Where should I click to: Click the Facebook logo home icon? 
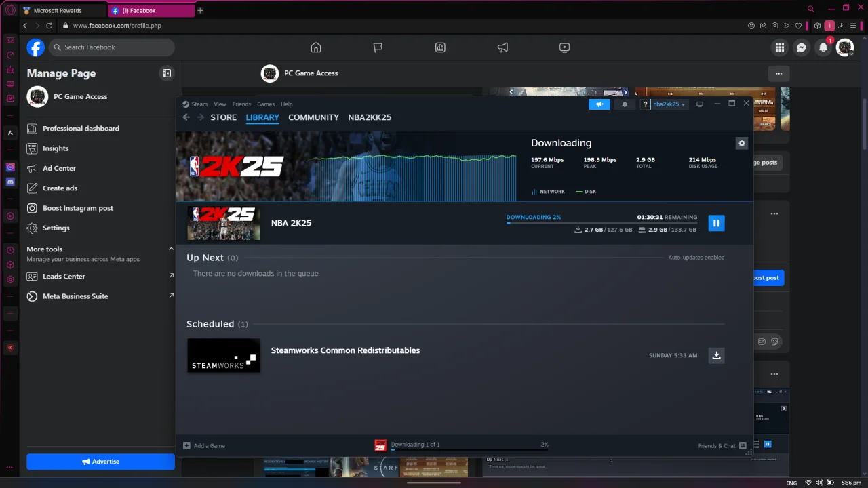coord(35,47)
